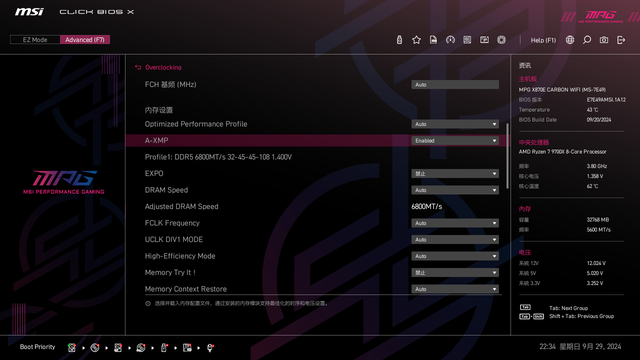The image size is (640, 360).
Task: Click the Optimized Performance Profile label
Action: [196, 124]
